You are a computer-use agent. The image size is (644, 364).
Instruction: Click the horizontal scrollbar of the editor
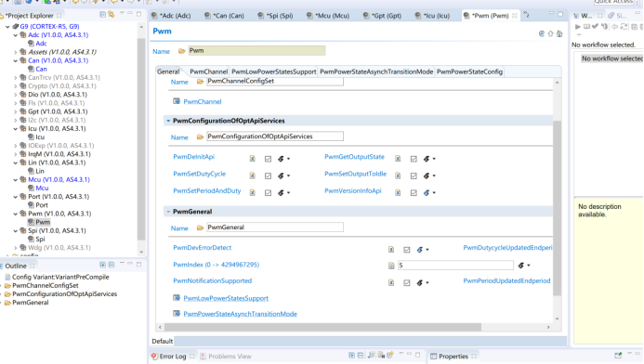pos(322,327)
